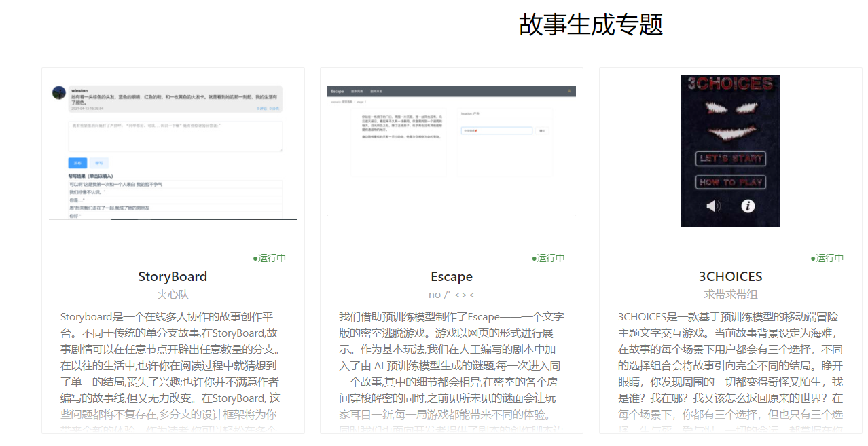Click the speaker icon in 3CHOICES preview
The height and width of the screenshot is (446, 868).
point(712,206)
